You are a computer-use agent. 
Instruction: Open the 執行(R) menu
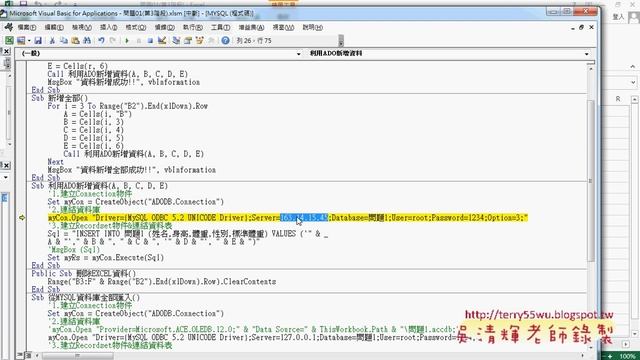click(x=193, y=27)
